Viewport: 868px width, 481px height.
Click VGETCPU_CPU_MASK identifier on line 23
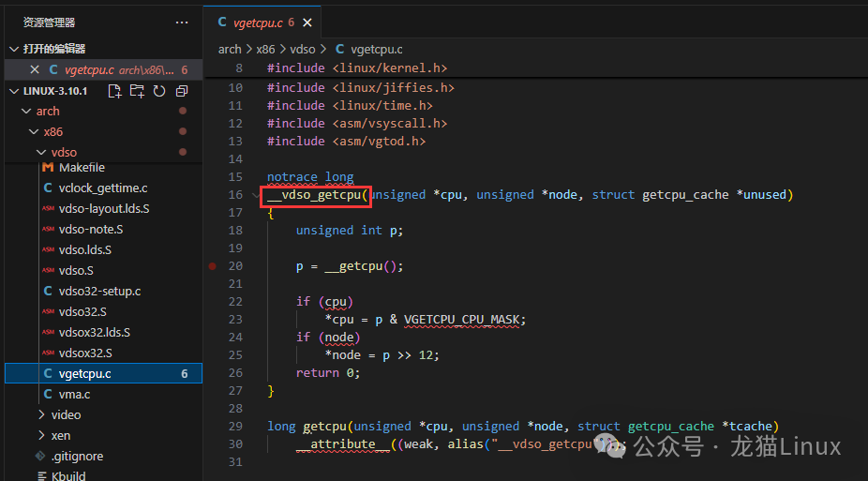point(462,320)
